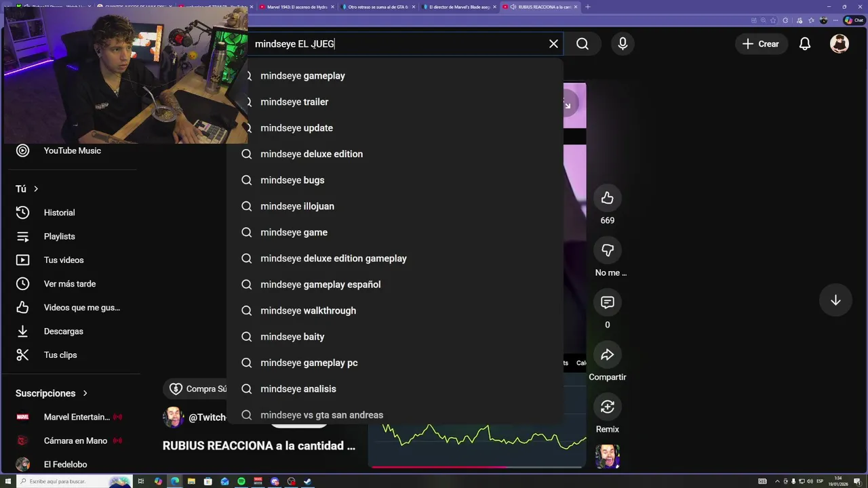Switch to 'RUBIUS REACCIONA a la can' tab
868x488 pixels.
click(x=540, y=7)
